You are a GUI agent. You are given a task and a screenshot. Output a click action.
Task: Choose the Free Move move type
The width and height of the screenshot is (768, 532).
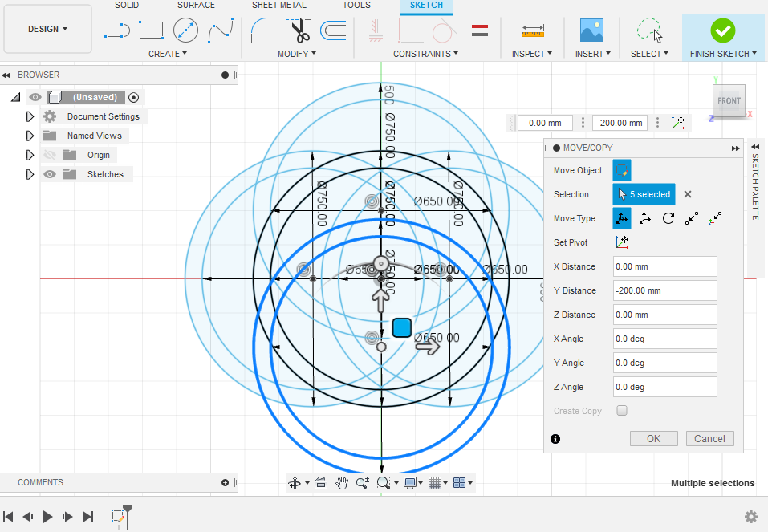click(622, 218)
